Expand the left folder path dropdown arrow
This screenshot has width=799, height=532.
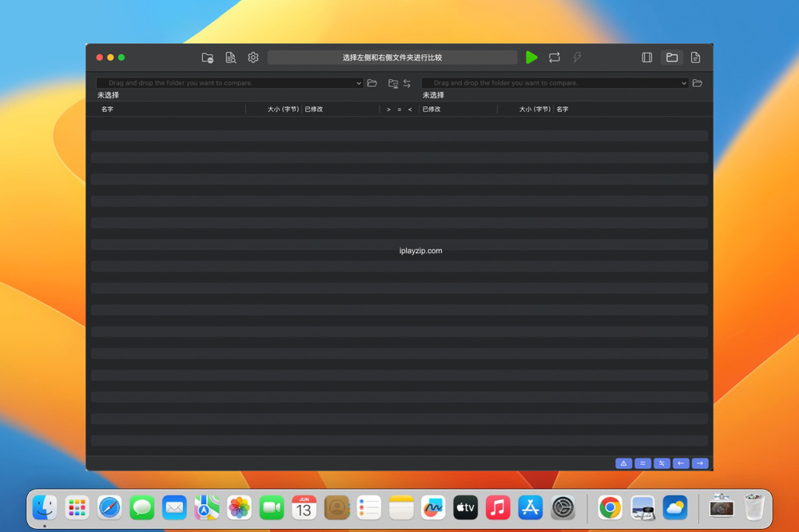pos(359,83)
